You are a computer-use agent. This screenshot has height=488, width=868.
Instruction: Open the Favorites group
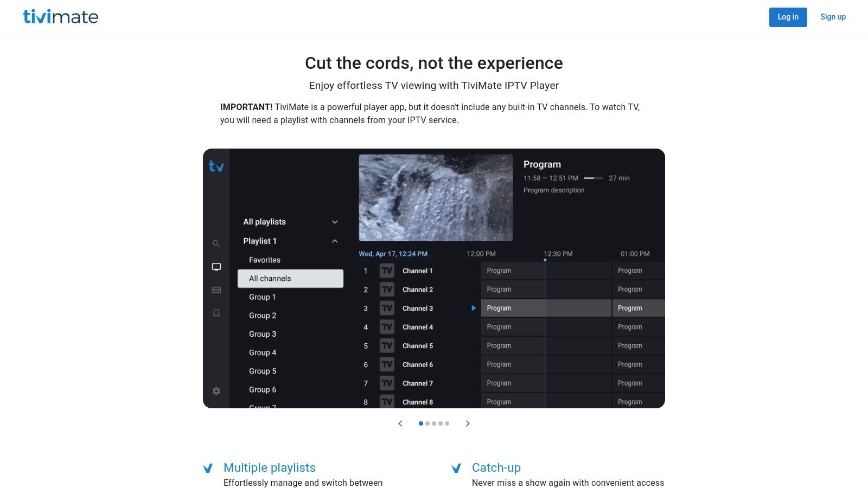click(x=265, y=260)
